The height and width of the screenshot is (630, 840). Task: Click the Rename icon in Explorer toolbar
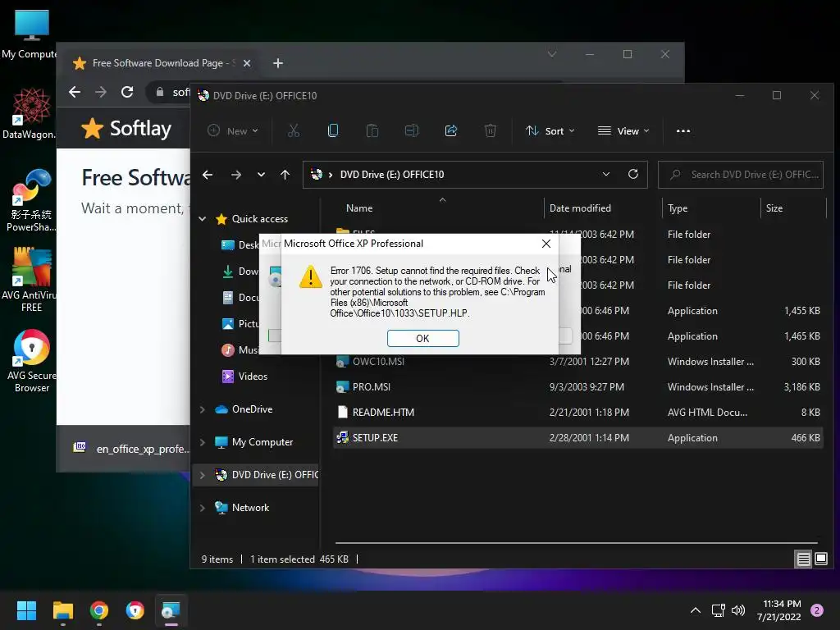pos(412,130)
